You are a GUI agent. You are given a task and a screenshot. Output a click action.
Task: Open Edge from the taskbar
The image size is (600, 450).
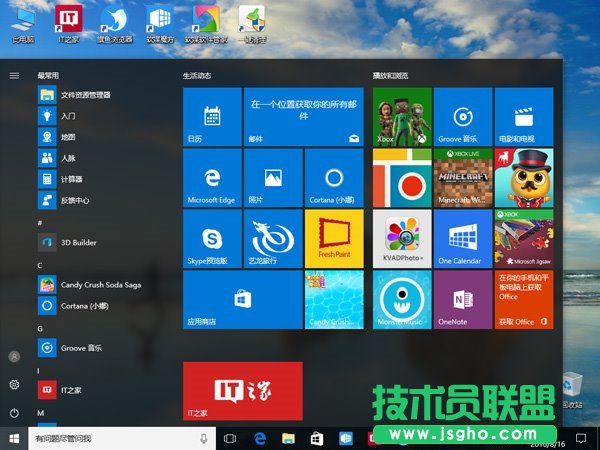pos(260,439)
